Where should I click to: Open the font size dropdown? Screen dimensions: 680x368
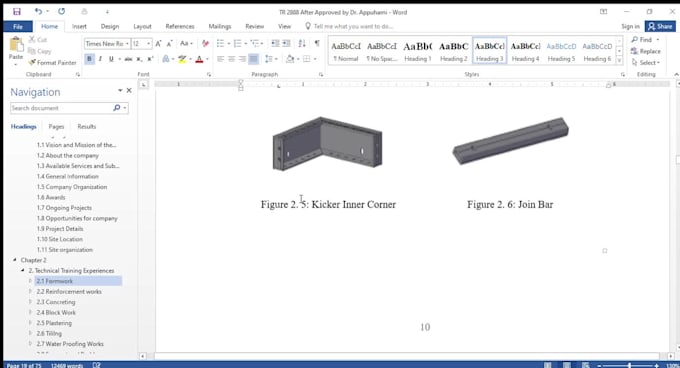click(x=148, y=44)
